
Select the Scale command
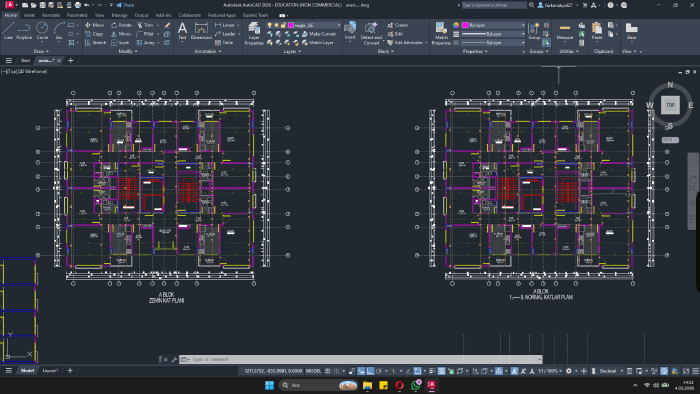pos(120,43)
